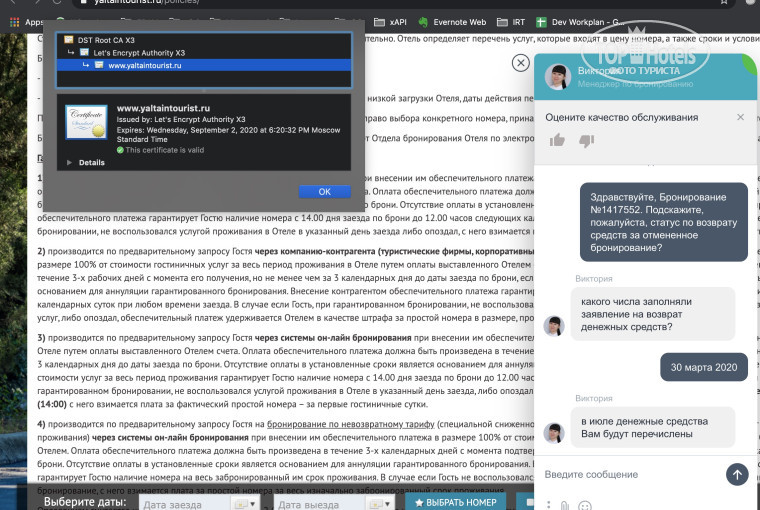
Task: Click OK in certificate dialog
Action: point(325,191)
